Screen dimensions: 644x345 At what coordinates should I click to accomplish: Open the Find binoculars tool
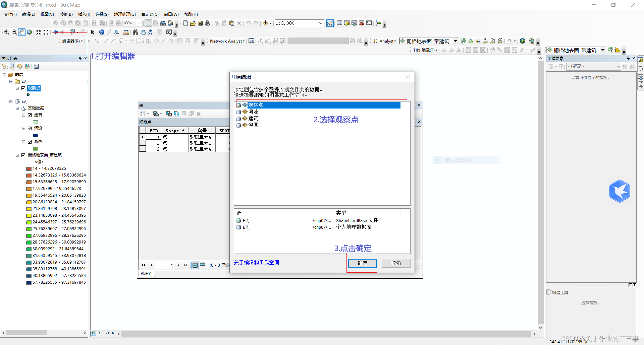point(135,32)
